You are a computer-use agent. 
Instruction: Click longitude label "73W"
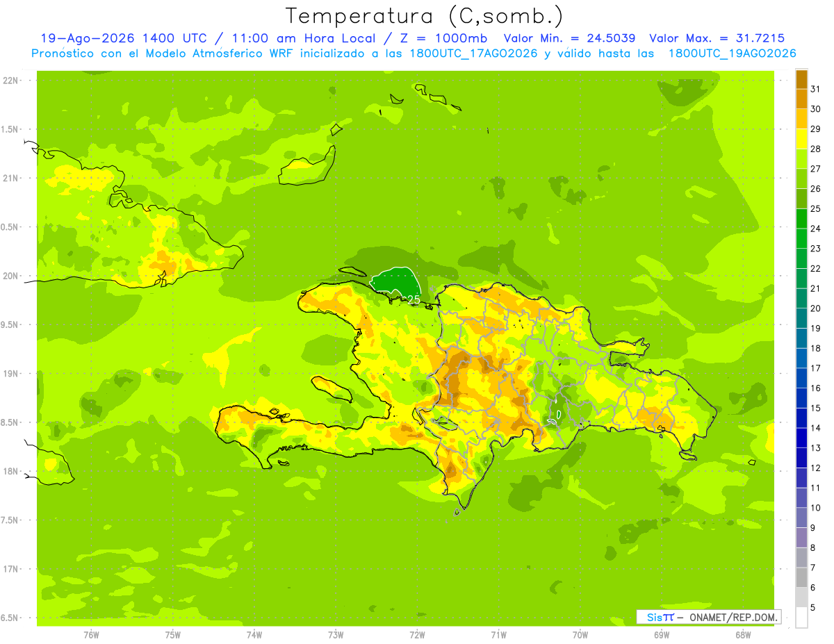336,635
